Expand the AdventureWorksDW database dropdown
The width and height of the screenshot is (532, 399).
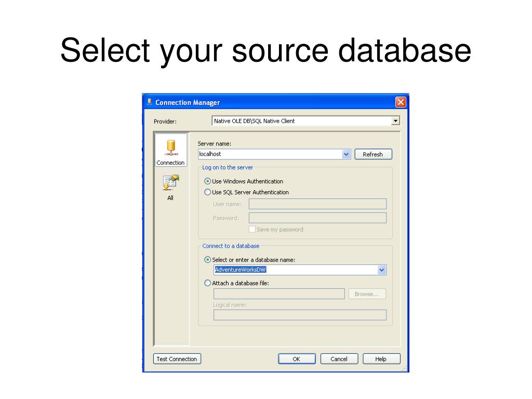point(382,270)
